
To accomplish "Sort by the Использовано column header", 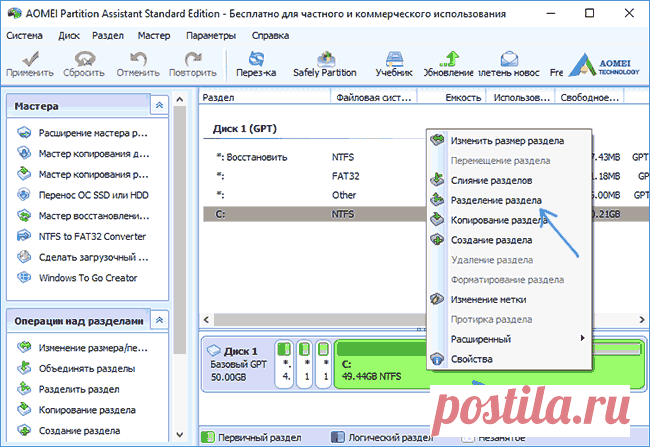I will tap(520, 98).
